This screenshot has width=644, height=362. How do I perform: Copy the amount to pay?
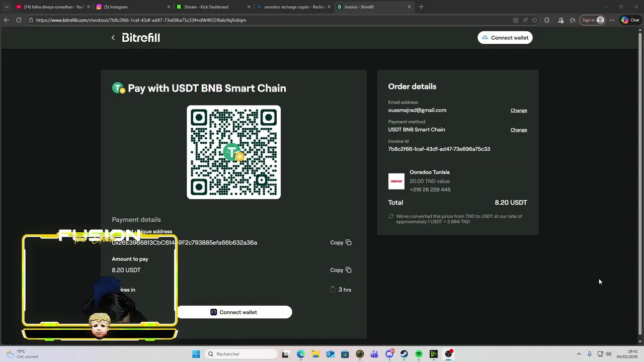(x=341, y=270)
